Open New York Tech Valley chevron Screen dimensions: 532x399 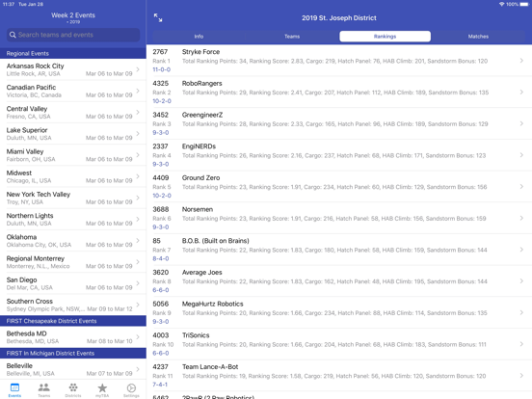pos(138,198)
